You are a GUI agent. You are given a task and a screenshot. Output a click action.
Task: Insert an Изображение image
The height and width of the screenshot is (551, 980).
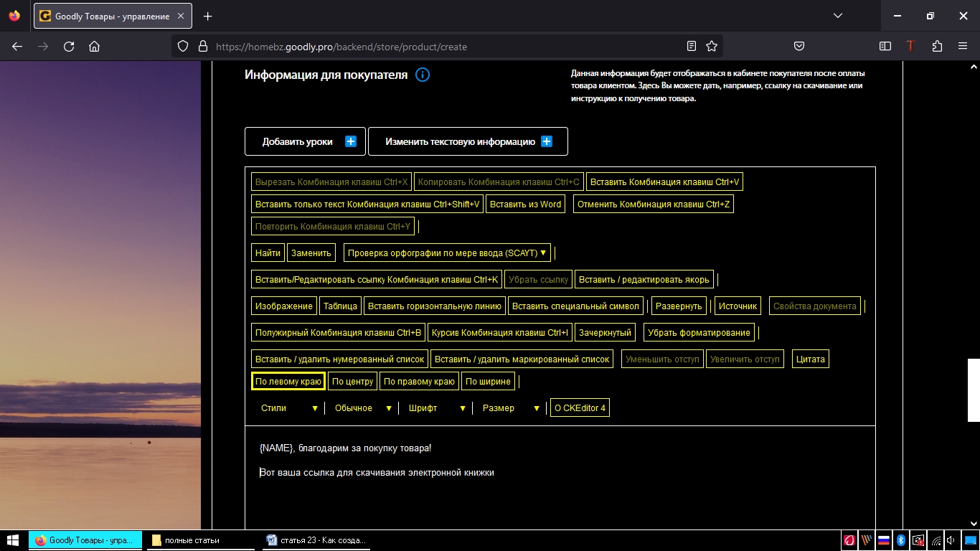284,306
